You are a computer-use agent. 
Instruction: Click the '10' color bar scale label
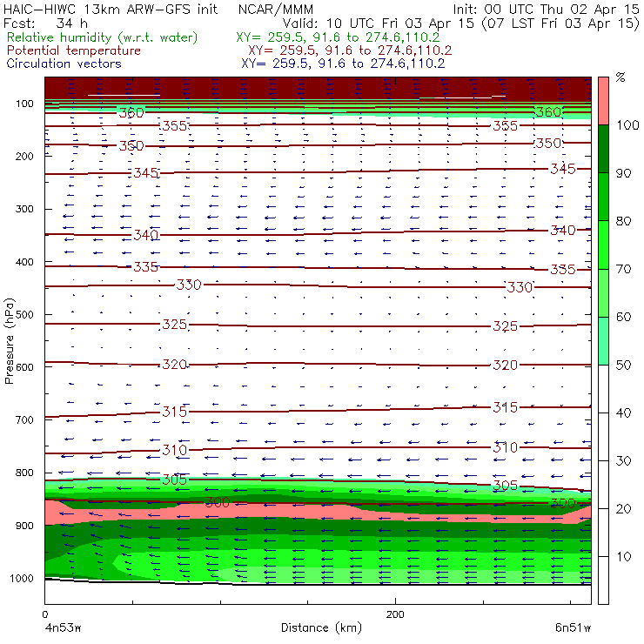623,557
